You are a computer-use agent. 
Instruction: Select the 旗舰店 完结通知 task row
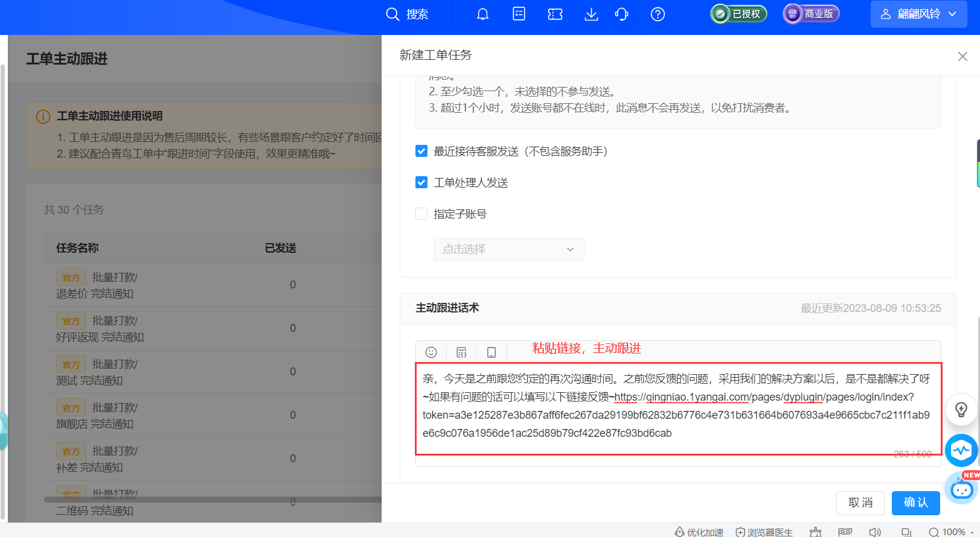tap(213, 415)
